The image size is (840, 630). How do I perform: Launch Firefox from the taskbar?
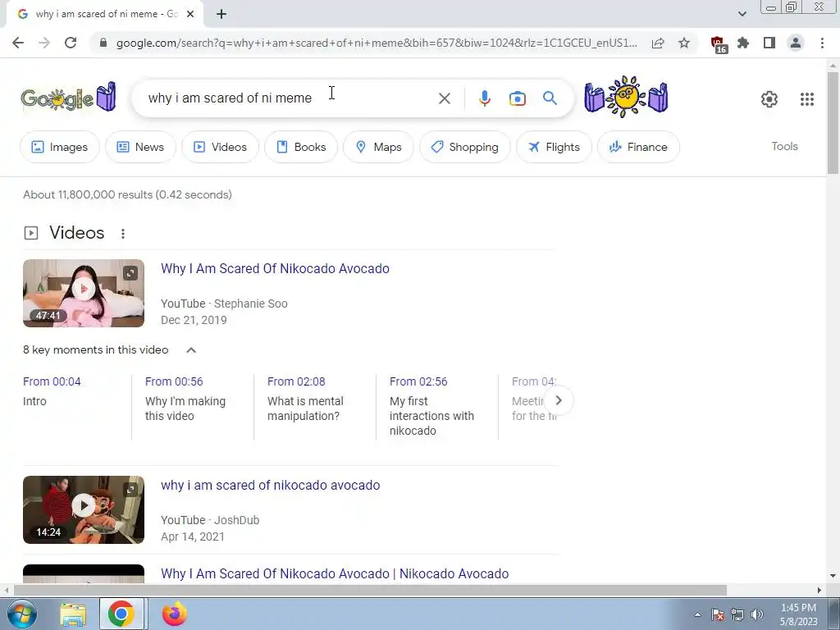coord(174,614)
